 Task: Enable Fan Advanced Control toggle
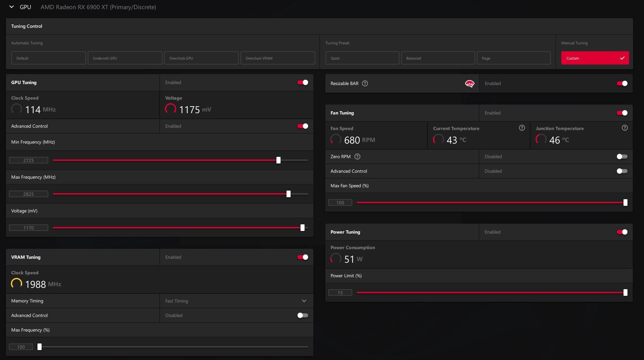[622, 171]
